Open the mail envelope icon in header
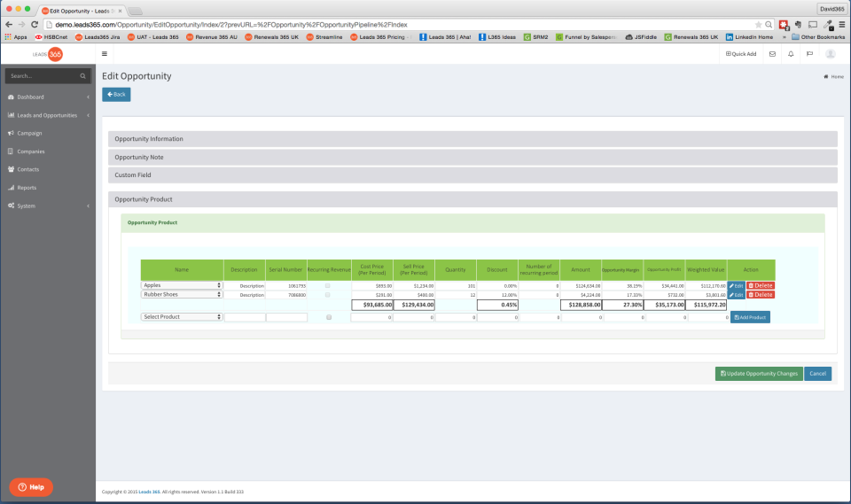The width and height of the screenshot is (851, 504). [x=772, y=54]
